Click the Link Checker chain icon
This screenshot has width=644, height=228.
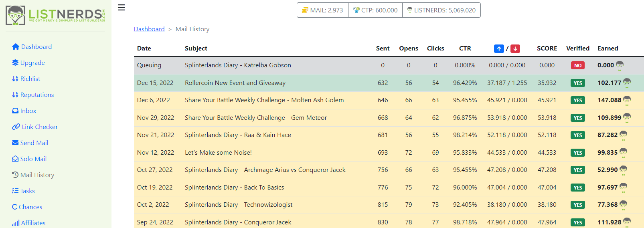coord(16,127)
